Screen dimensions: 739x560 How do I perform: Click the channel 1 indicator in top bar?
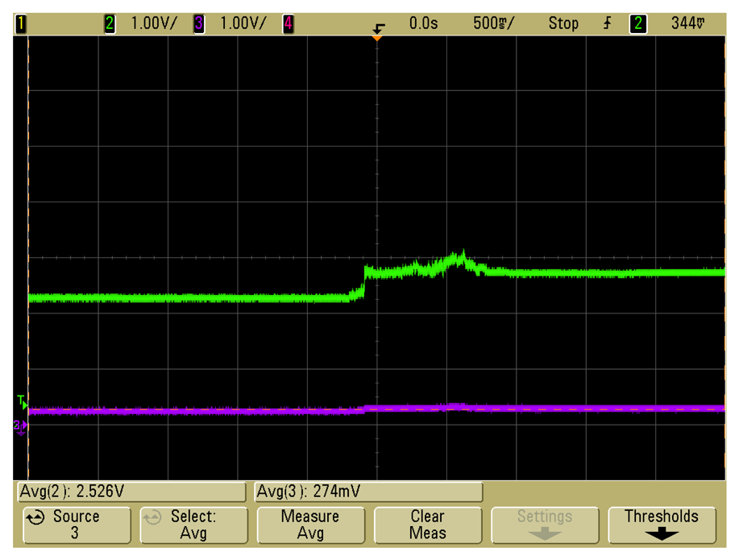click(21, 23)
